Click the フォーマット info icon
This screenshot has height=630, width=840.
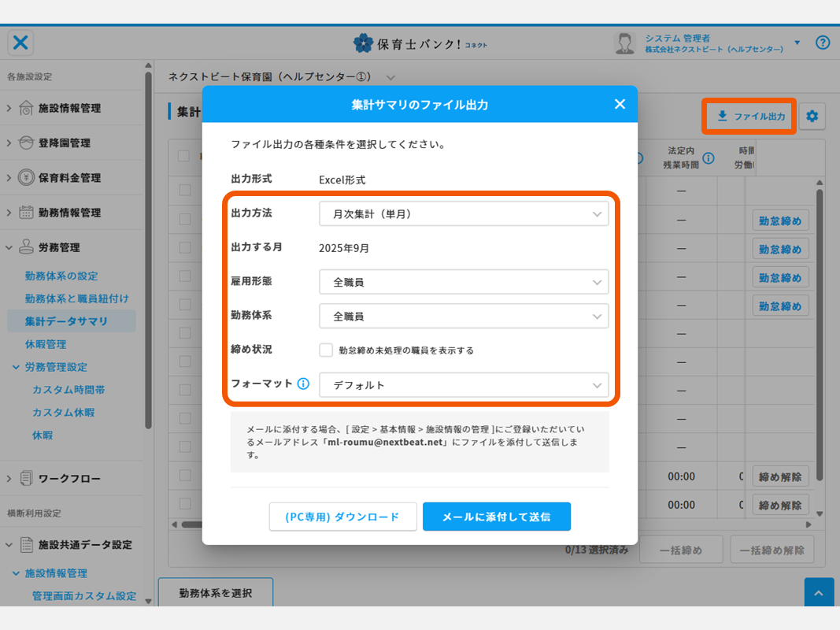(x=303, y=384)
